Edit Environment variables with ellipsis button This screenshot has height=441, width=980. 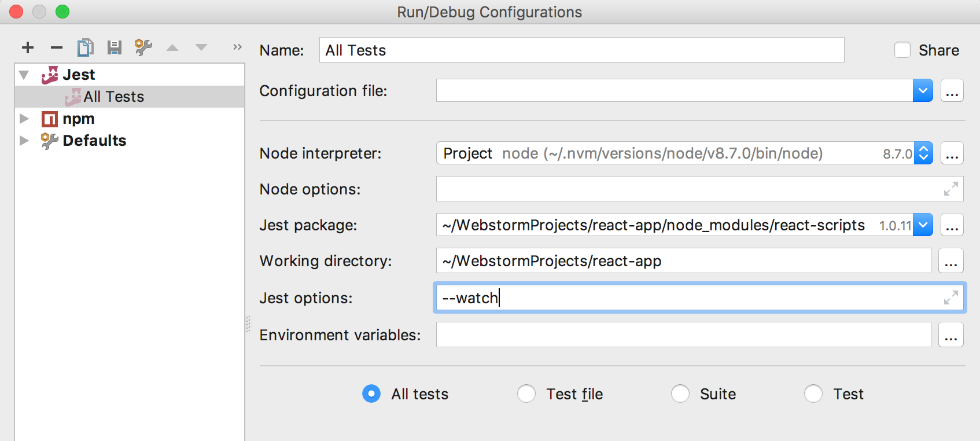click(951, 335)
